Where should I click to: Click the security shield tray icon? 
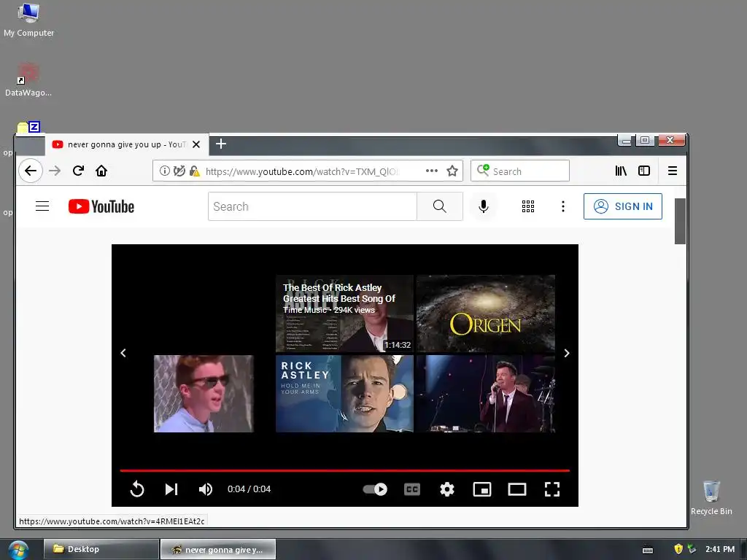[x=678, y=549]
